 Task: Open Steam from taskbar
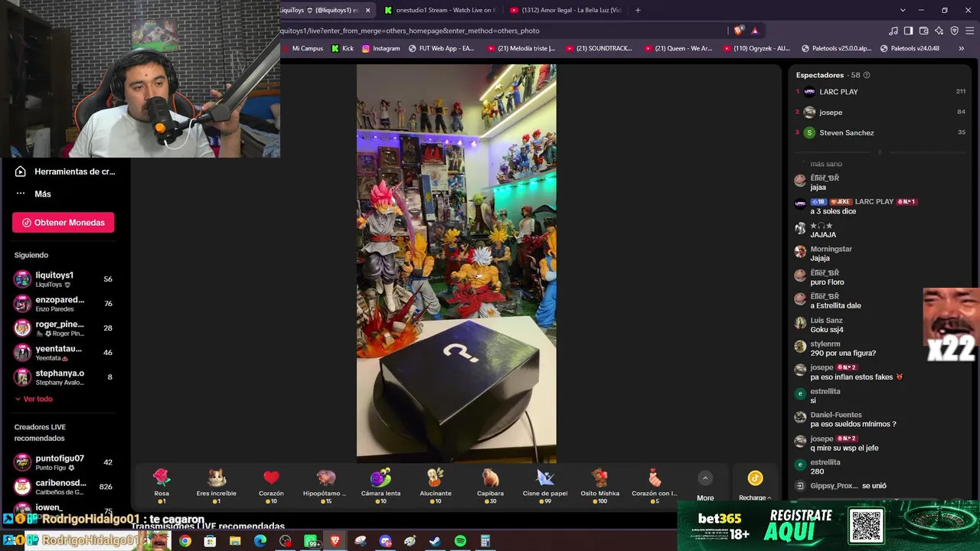435,541
